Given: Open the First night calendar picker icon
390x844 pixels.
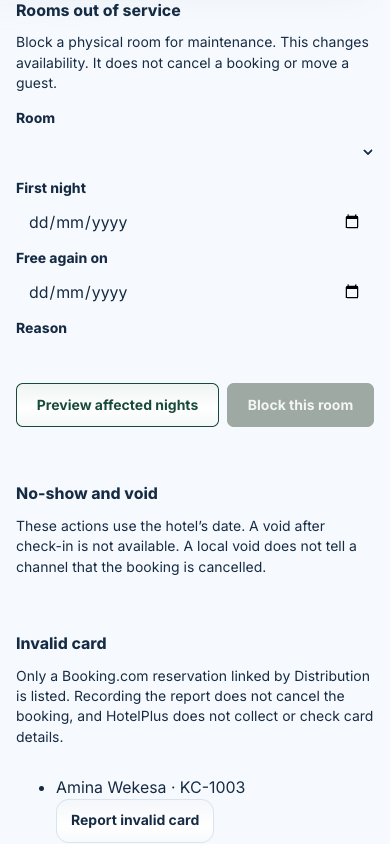Looking at the screenshot, I should 352,222.
